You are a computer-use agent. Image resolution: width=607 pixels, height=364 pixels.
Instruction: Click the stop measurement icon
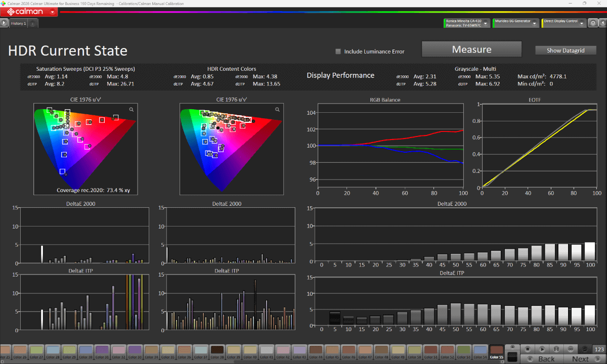(527, 349)
